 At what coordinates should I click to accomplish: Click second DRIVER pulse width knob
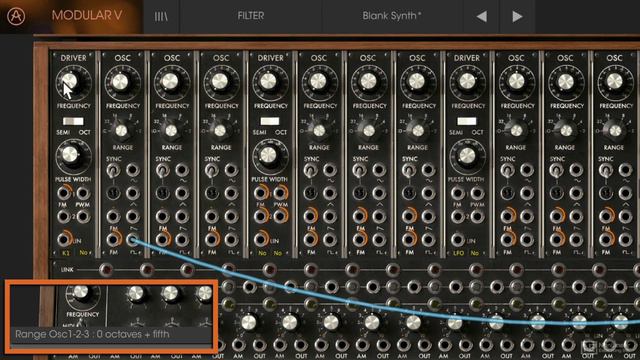[x=268, y=155]
